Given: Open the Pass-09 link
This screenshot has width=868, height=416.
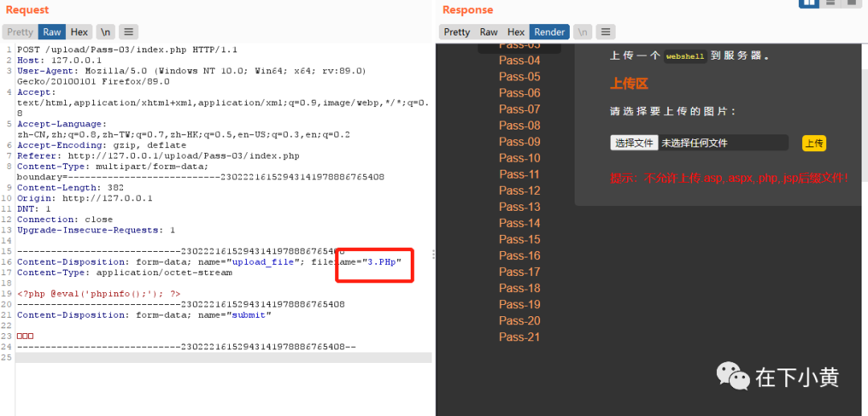Looking at the screenshot, I should pos(519,142).
